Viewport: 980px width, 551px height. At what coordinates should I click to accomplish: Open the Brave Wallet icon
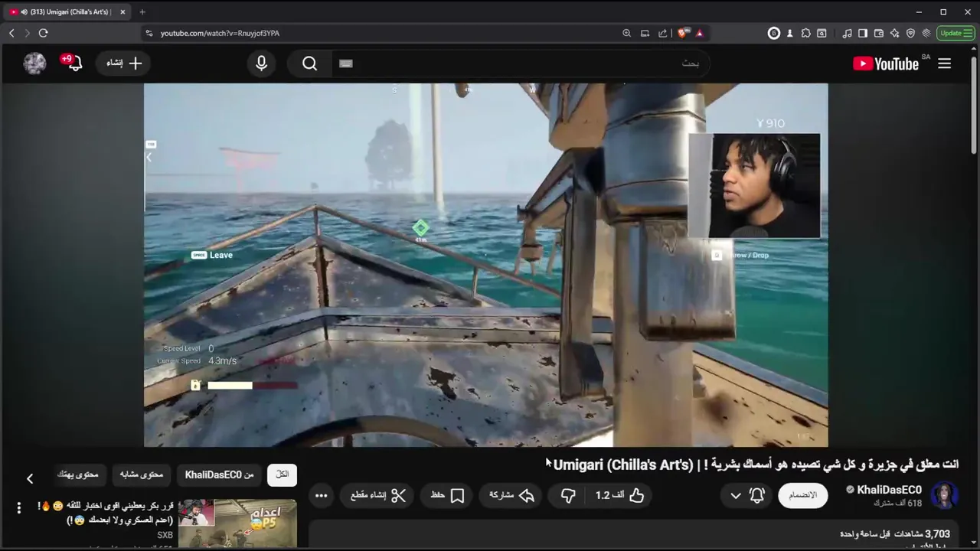click(x=878, y=33)
